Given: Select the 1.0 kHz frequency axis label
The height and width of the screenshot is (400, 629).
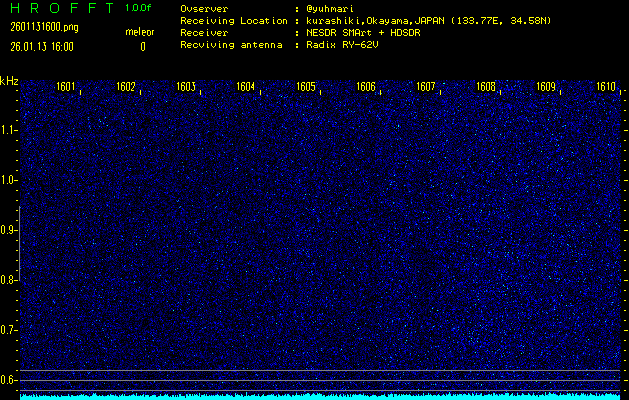Looking at the screenshot, I should tap(9, 180).
